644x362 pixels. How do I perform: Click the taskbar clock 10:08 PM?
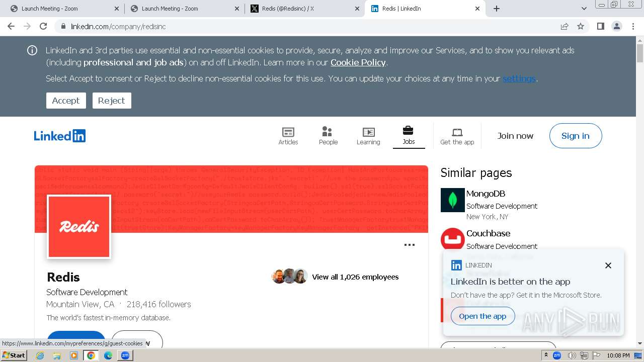(618, 355)
